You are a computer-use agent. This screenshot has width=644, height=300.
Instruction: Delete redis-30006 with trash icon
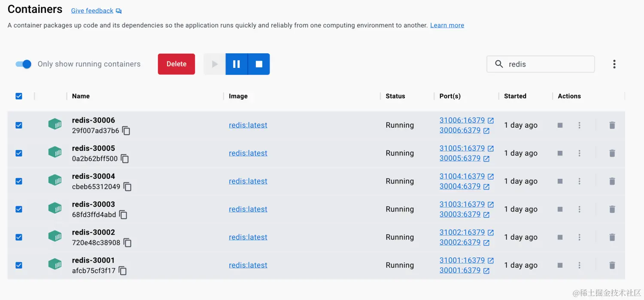(x=612, y=125)
